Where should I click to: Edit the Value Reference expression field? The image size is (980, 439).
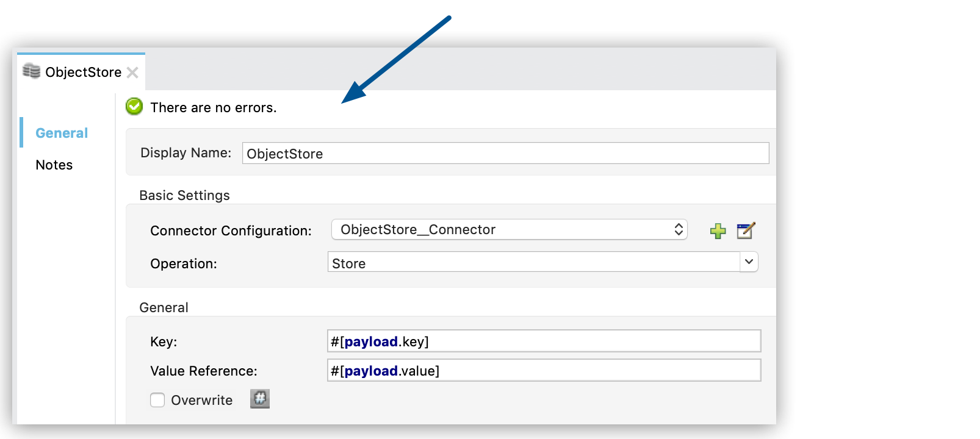click(544, 370)
